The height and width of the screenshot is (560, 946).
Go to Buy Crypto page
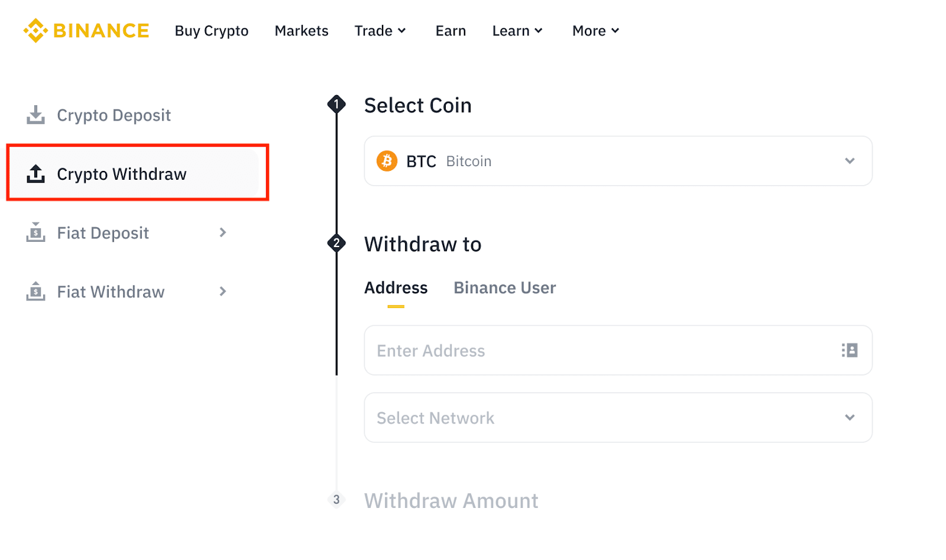(212, 31)
